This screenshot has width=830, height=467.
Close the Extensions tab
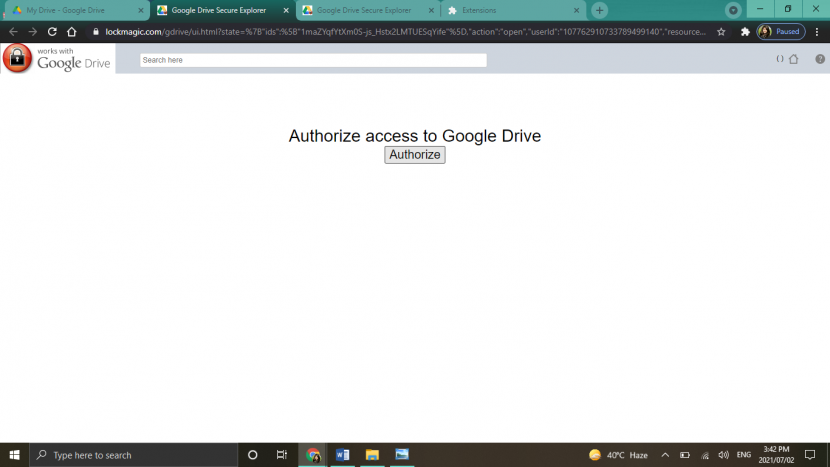coord(576,10)
